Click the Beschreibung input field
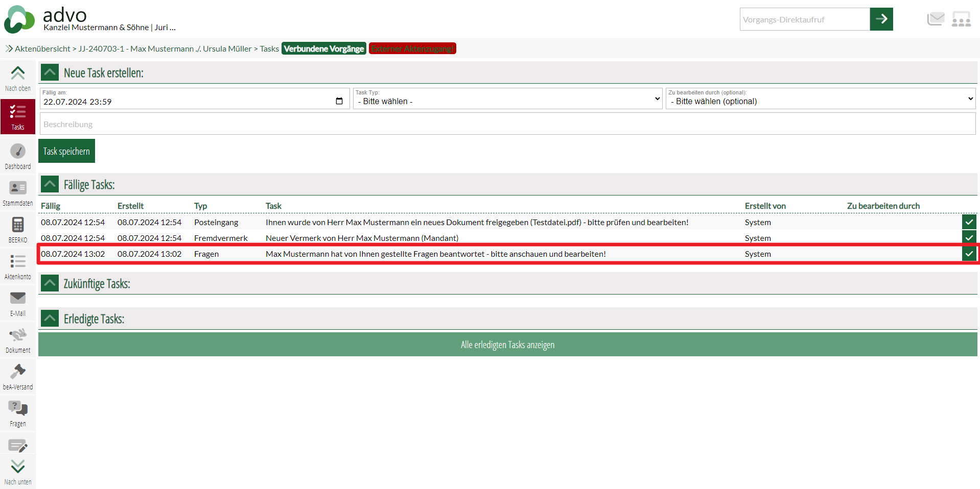980x489 pixels. coord(507,124)
